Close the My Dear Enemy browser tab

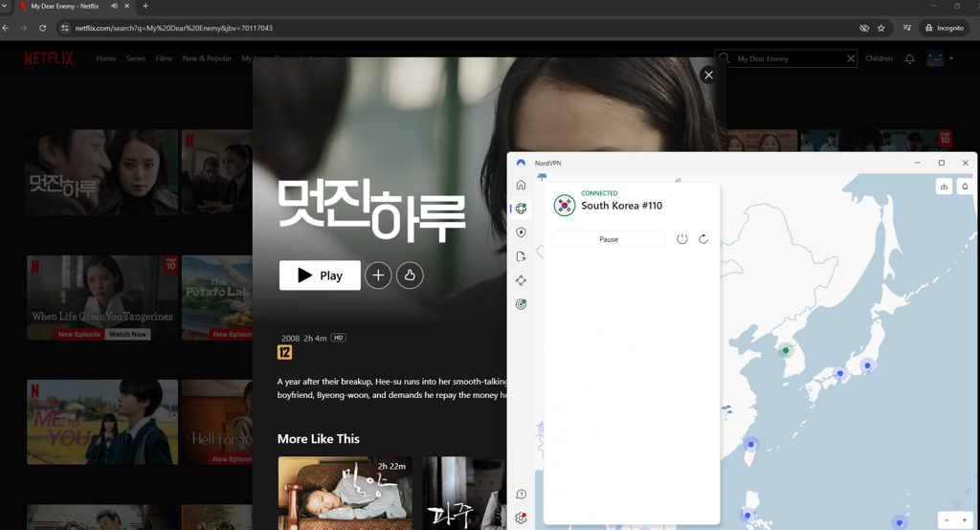(127, 7)
